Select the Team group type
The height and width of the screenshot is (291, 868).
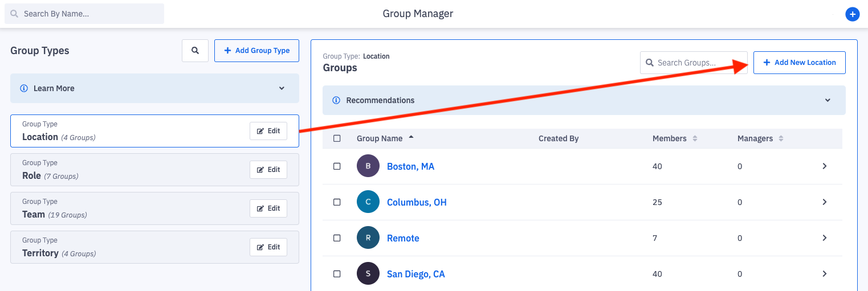(154, 208)
